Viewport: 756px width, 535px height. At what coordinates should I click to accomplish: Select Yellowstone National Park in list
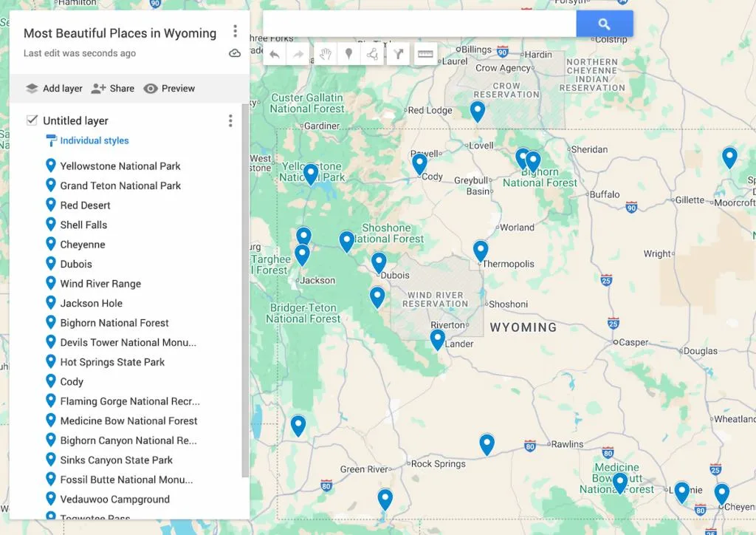[x=120, y=166]
